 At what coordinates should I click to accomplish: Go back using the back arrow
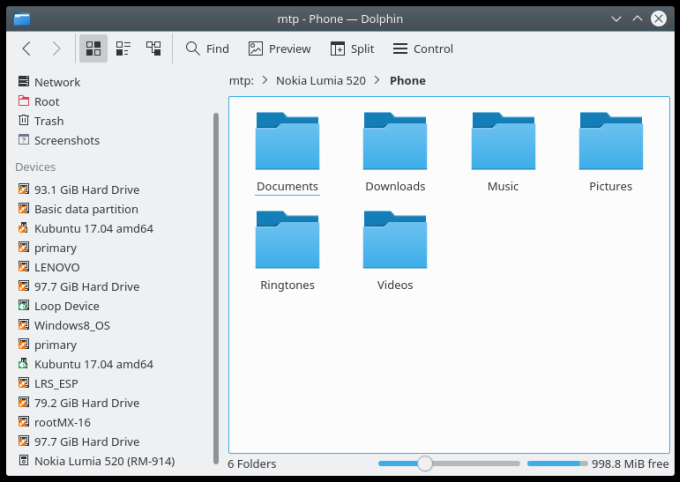pyautogui.click(x=27, y=48)
